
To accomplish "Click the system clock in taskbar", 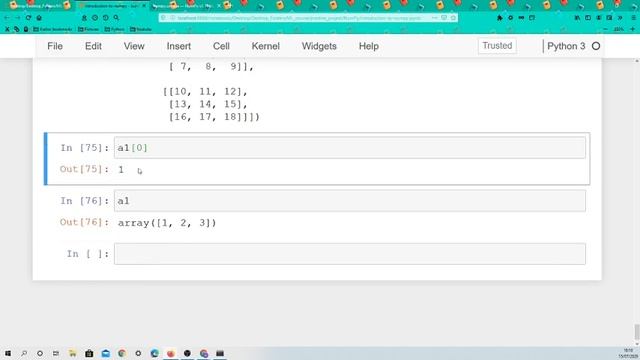I will pyautogui.click(x=628, y=353).
